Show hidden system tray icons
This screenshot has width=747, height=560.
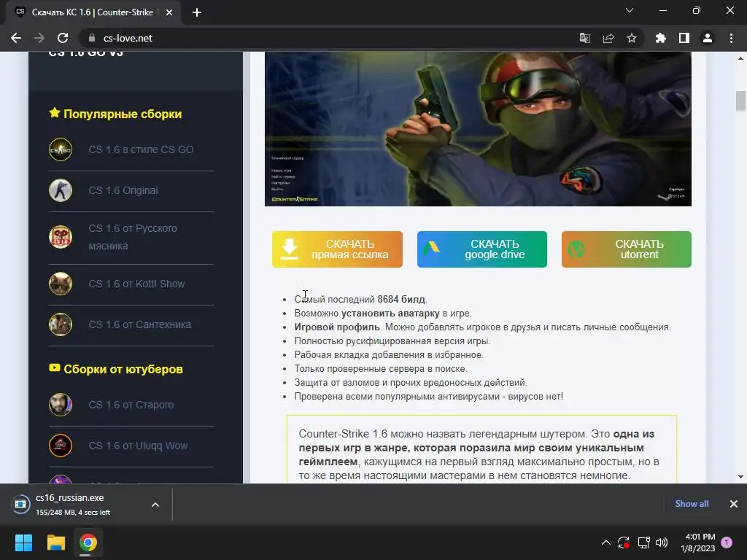click(x=606, y=542)
